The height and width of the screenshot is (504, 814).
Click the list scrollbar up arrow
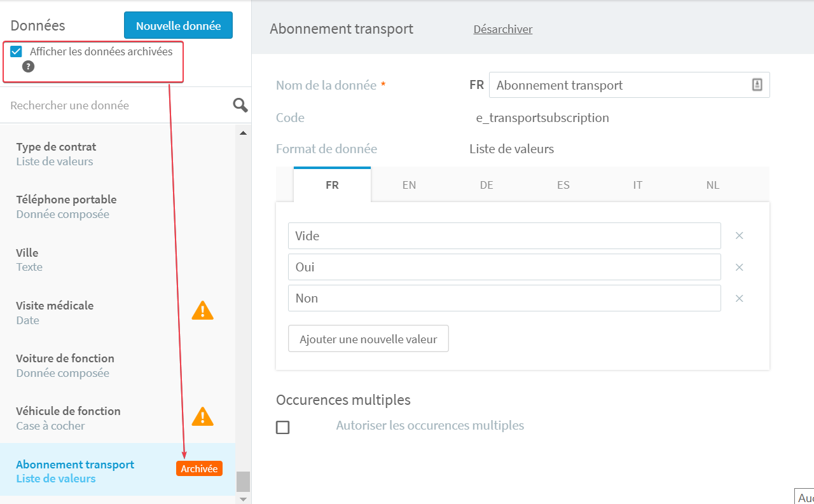coord(243,133)
